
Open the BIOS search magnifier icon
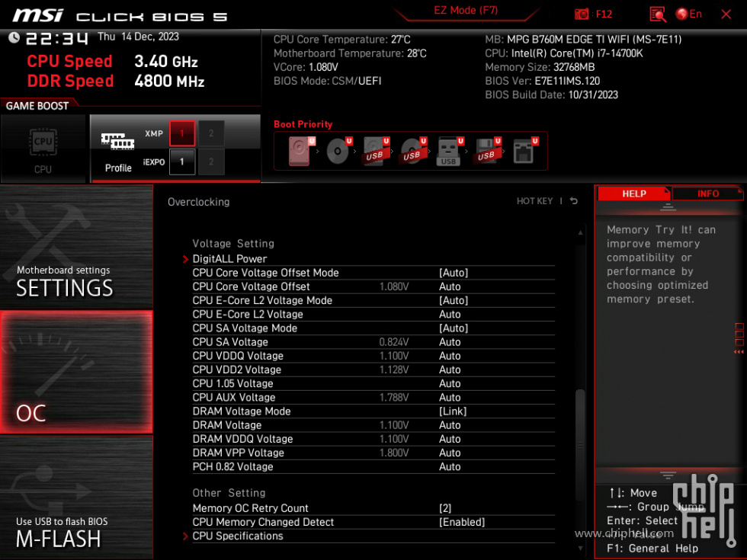[658, 14]
